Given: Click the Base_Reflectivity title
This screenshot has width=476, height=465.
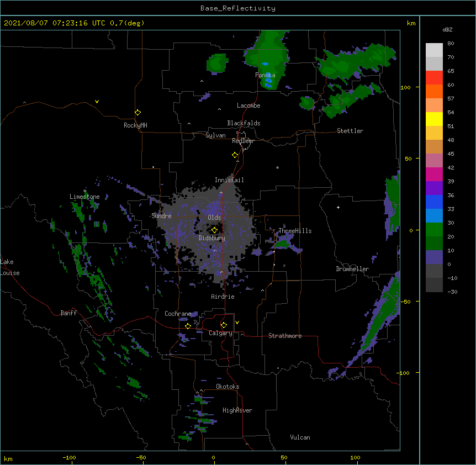Looking at the screenshot, I should [238, 8].
